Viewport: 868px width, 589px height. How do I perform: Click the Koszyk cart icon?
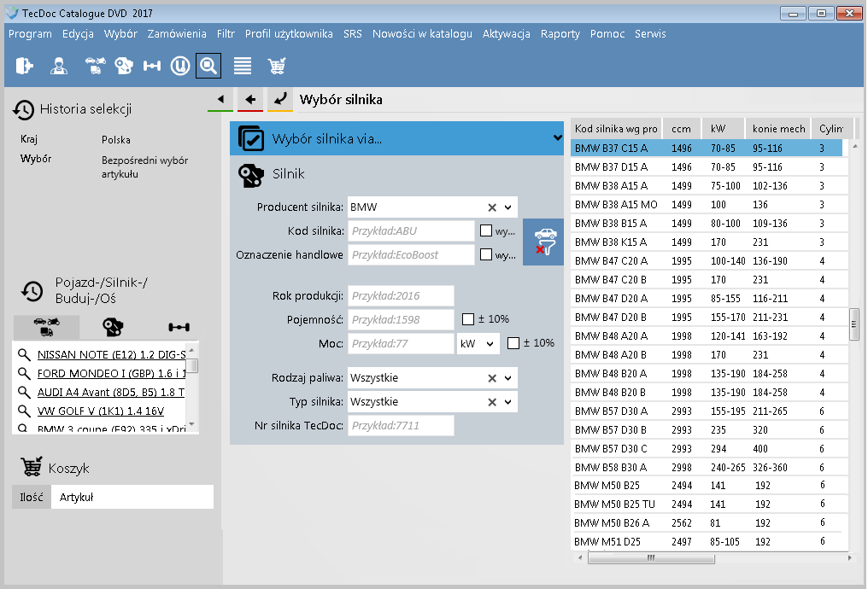(x=31, y=467)
